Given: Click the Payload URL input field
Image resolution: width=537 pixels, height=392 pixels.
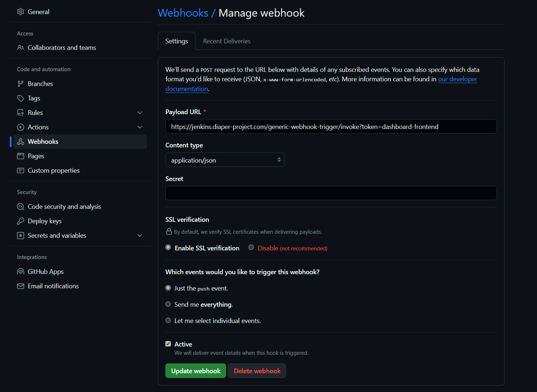Looking at the screenshot, I should (331, 126).
